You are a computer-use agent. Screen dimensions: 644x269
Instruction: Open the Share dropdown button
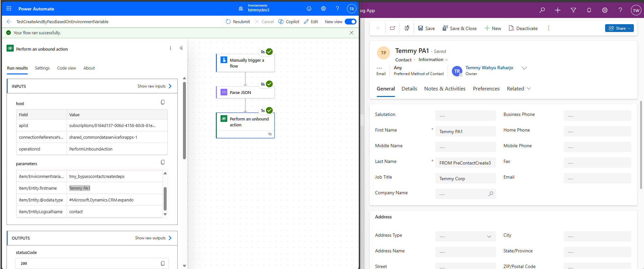pyautogui.click(x=619, y=28)
